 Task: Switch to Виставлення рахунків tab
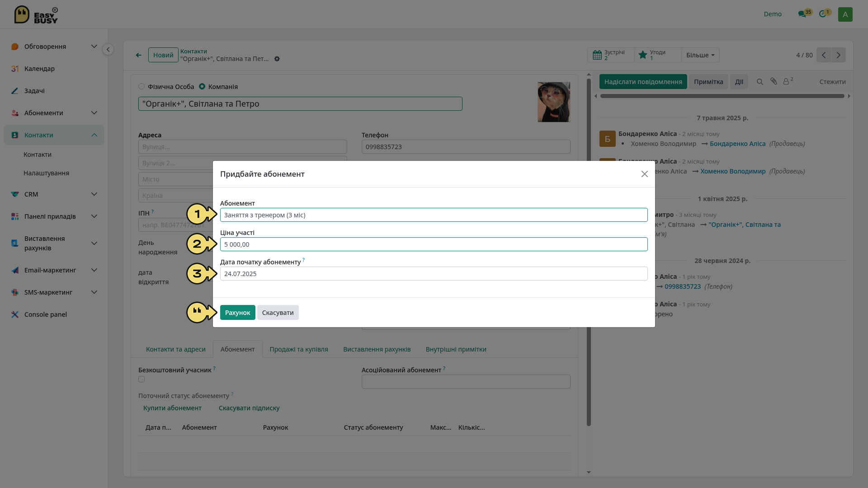pos(377,349)
